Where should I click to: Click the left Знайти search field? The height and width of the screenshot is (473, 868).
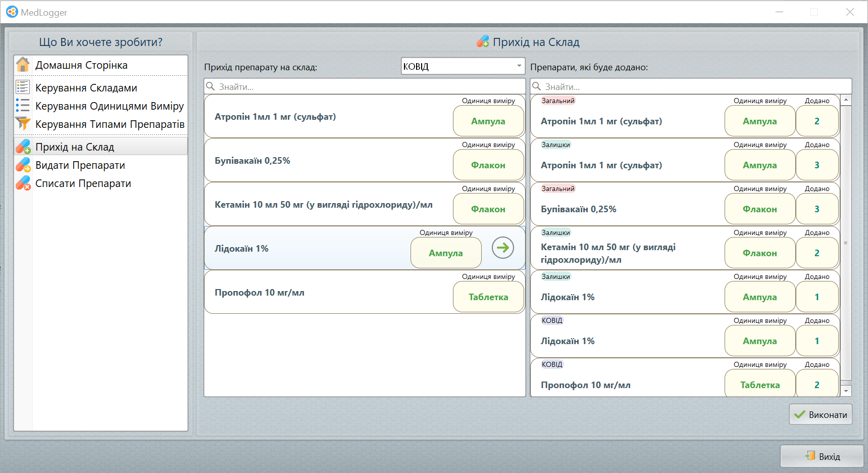click(365, 87)
